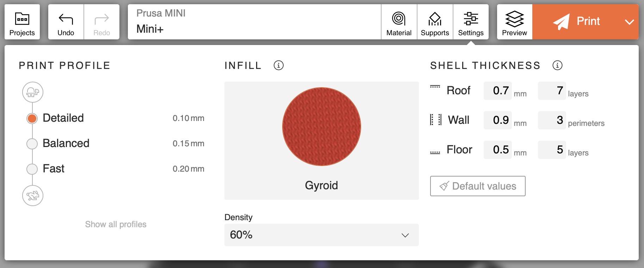The image size is (644, 268).
Task: Expand the Print button options arrow
Action: click(x=629, y=22)
